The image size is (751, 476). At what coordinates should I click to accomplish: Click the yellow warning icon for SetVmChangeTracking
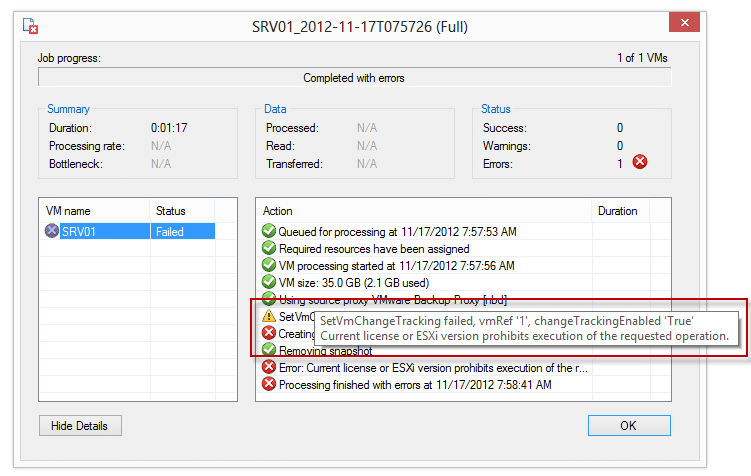(x=268, y=316)
